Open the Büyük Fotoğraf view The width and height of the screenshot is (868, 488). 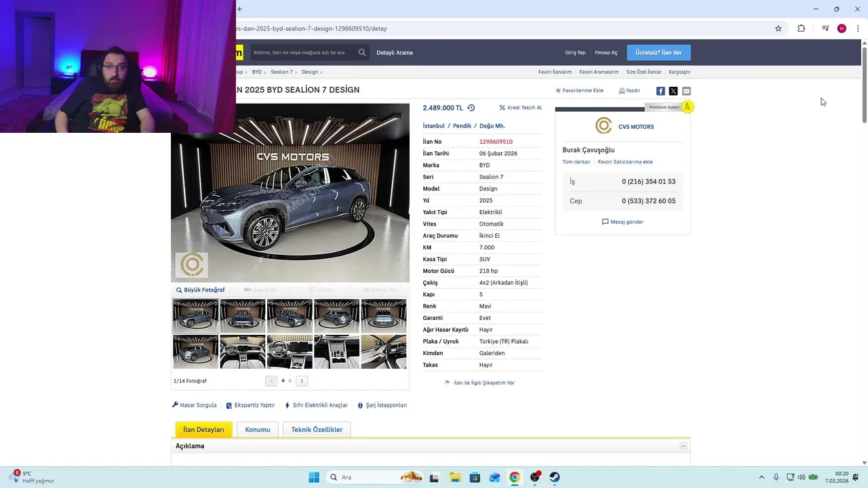click(200, 290)
